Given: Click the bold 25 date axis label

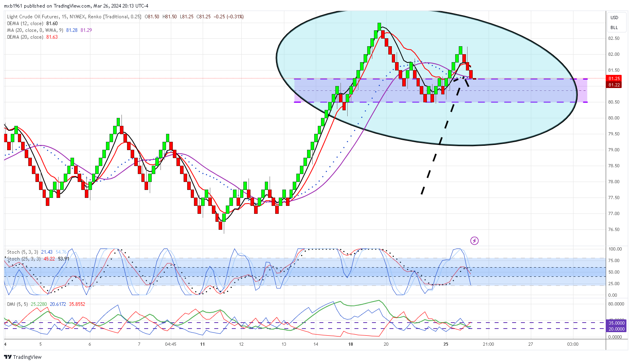Looking at the screenshot, I should tap(446, 344).
